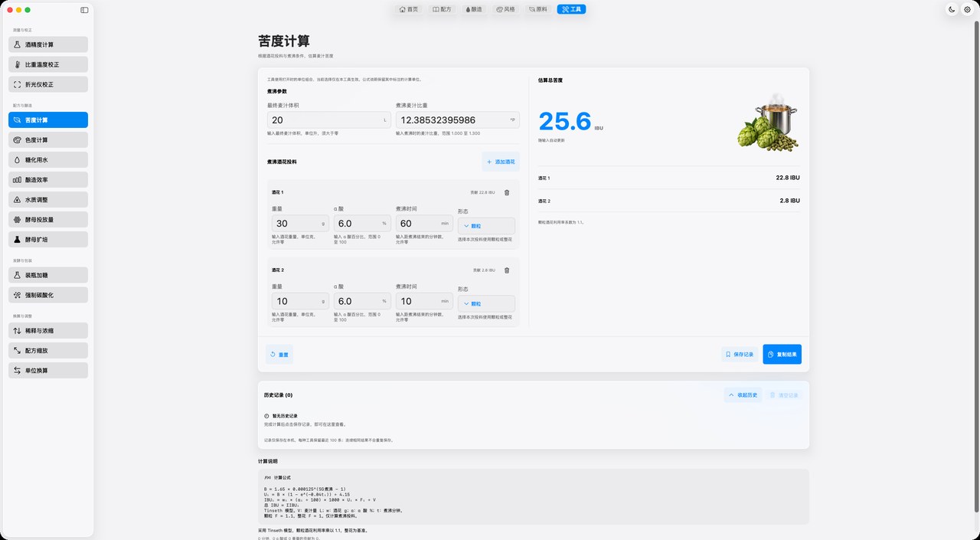Open the 强制碳酸化 tool
Viewport: 980px width, 540px height.
48,295
